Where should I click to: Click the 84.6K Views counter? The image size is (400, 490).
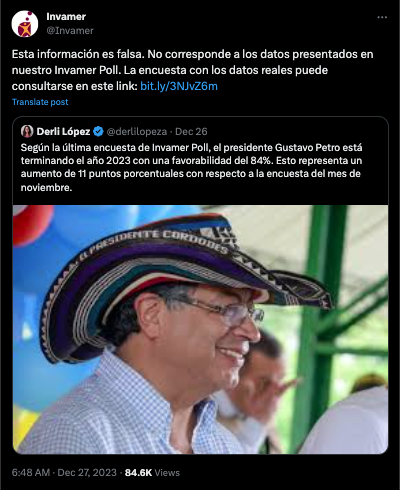[152, 472]
